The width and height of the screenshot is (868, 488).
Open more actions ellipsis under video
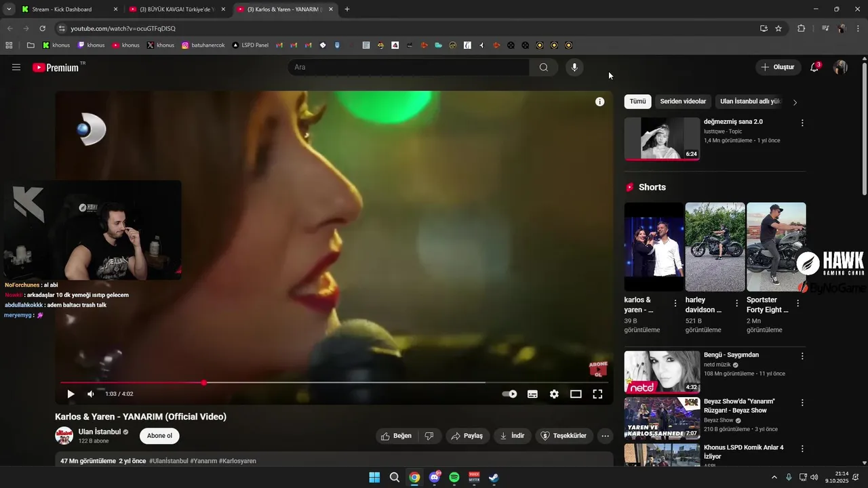pyautogui.click(x=605, y=436)
